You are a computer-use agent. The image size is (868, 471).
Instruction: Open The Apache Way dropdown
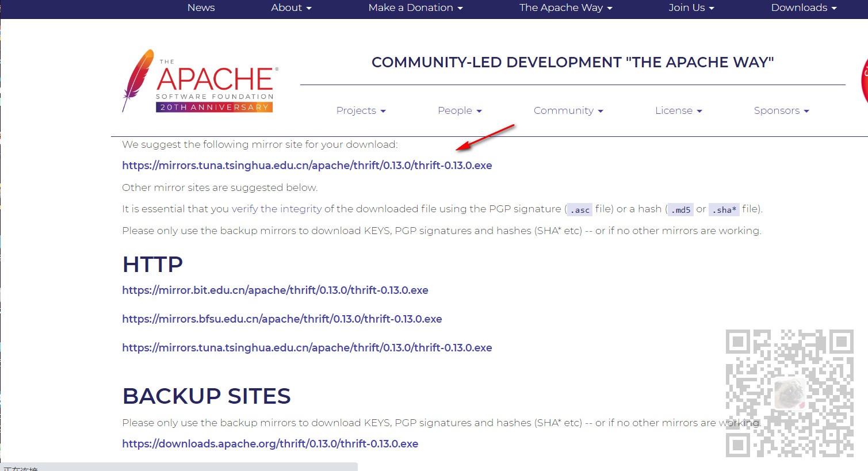click(565, 7)
